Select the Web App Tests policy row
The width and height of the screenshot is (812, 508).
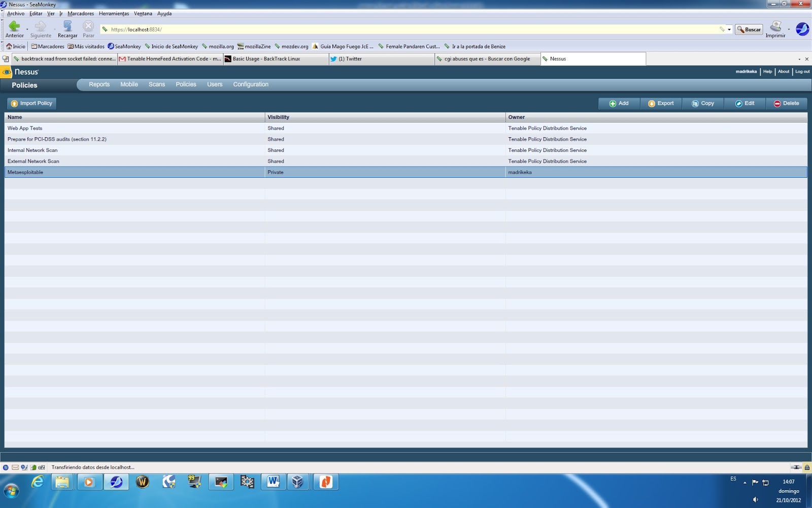(x=406, y=129)
